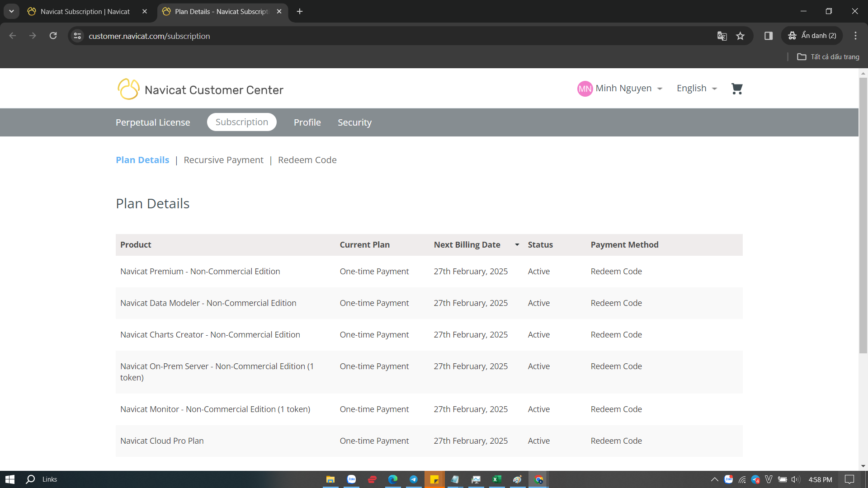
Task: Open Microsoft Edge from the taskbar
Action: pyautogui.click(x=393, y=479)
